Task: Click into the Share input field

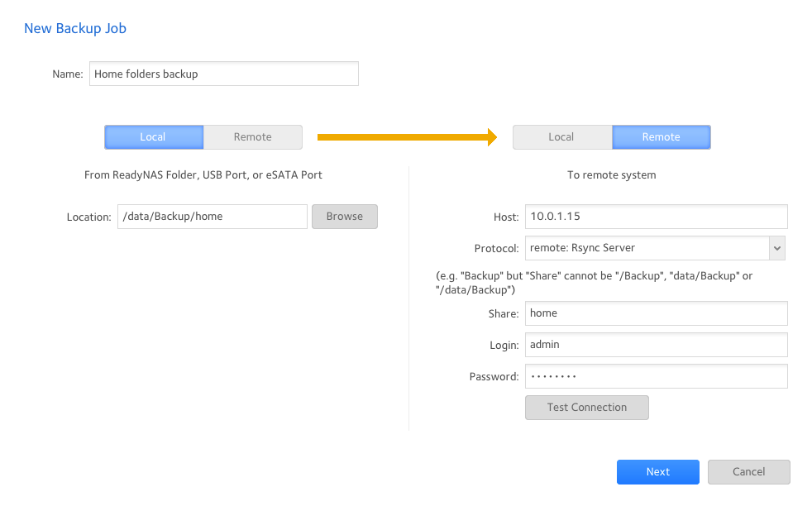Action: (x=656, y=313)
